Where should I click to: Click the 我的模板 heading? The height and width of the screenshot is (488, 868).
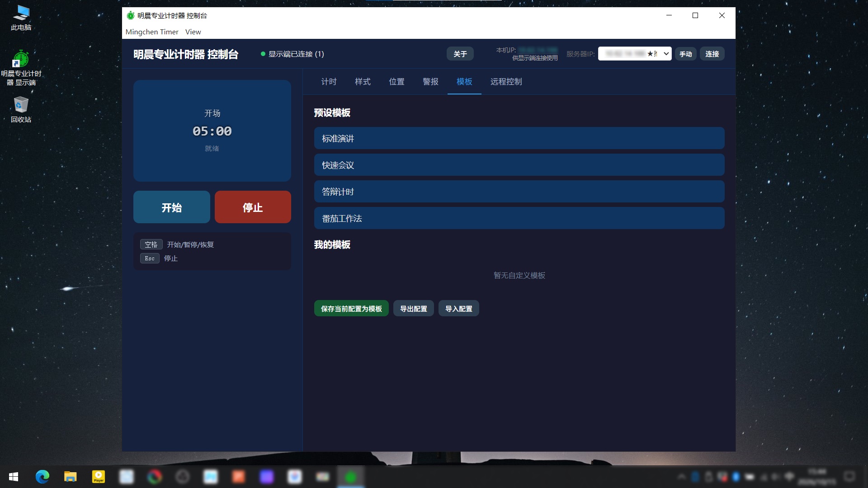coord(332,244)
